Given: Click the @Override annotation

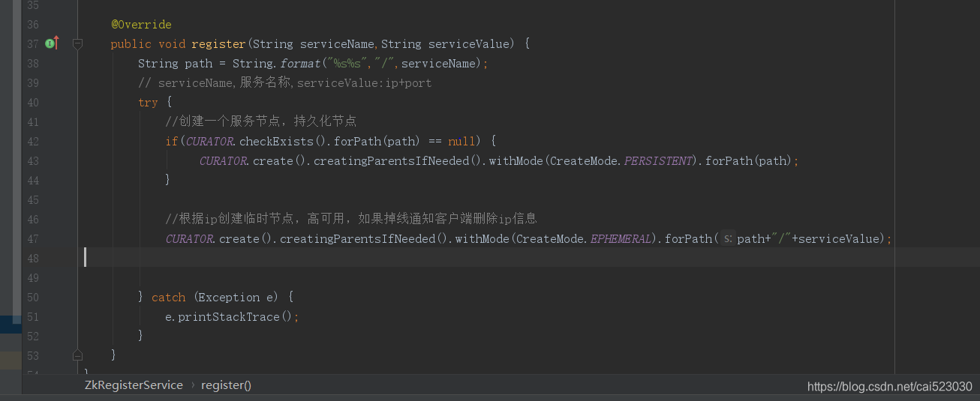Looking at the screenshot, I should point(141,25).
